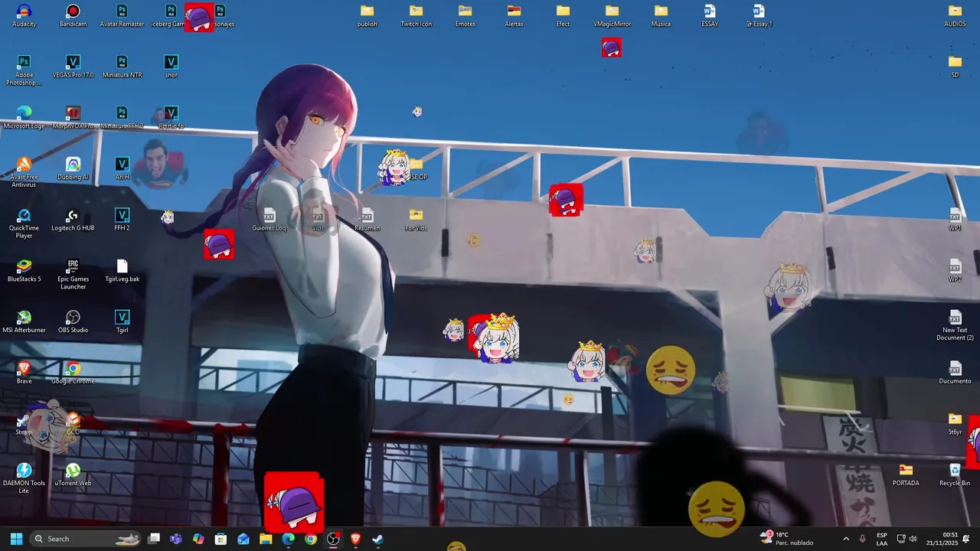980x551 pixels.
Task: Select the WP2 text file
Action: coord(955,271)
